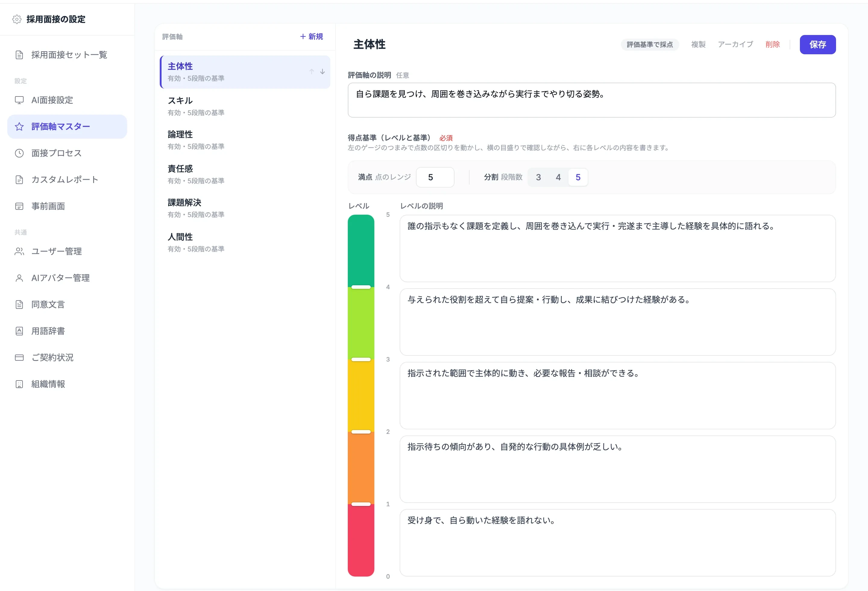Add a new evaluation axis with ＋新規

tap(312, 36)
